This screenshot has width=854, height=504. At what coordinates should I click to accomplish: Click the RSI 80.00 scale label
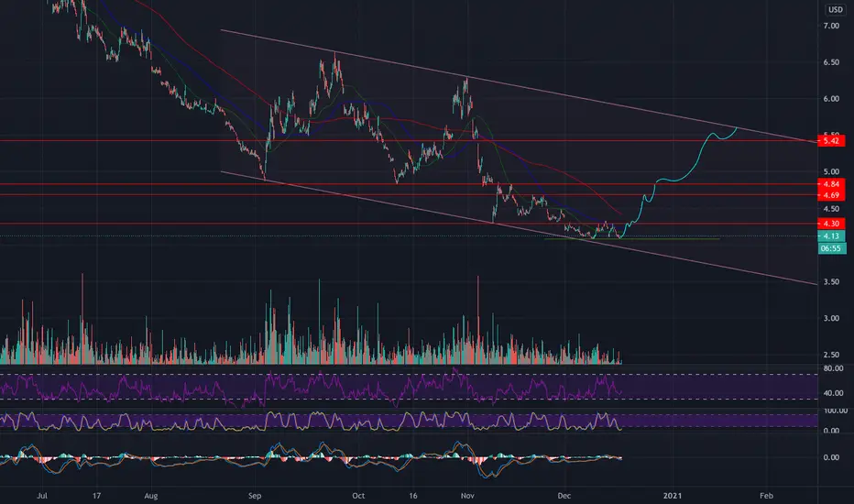[833, 369]
